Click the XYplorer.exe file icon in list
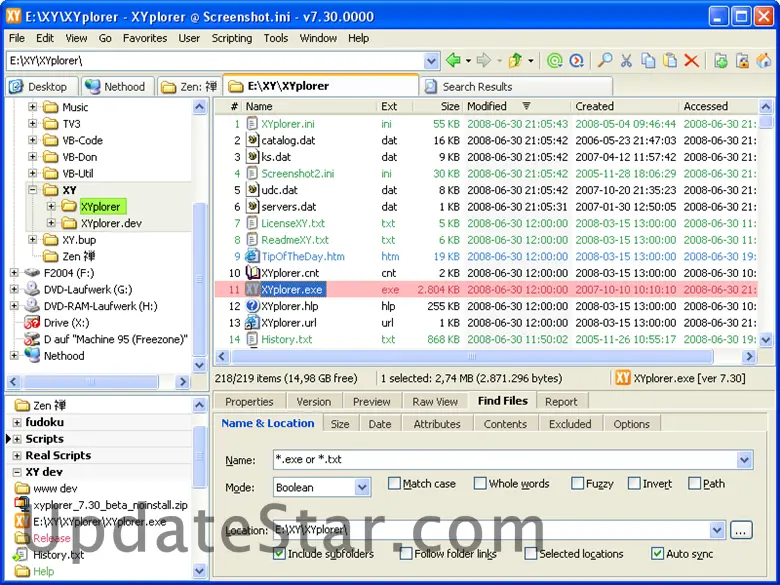The image size is (780, 585). [253, 290]
